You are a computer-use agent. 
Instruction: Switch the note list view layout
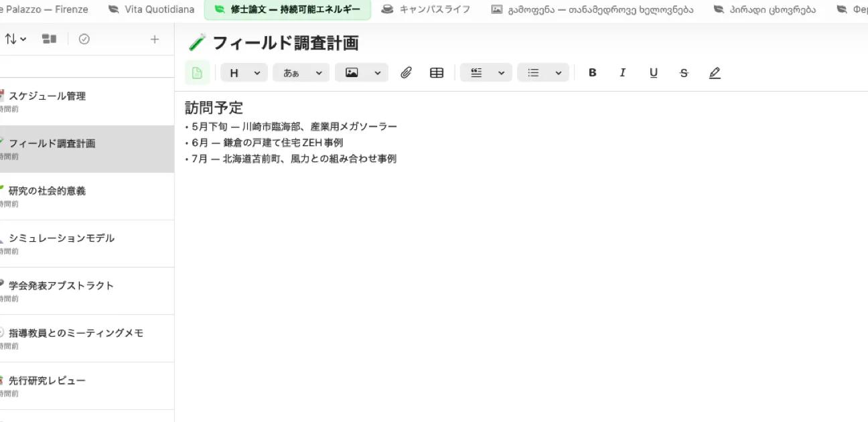point(49,39)
